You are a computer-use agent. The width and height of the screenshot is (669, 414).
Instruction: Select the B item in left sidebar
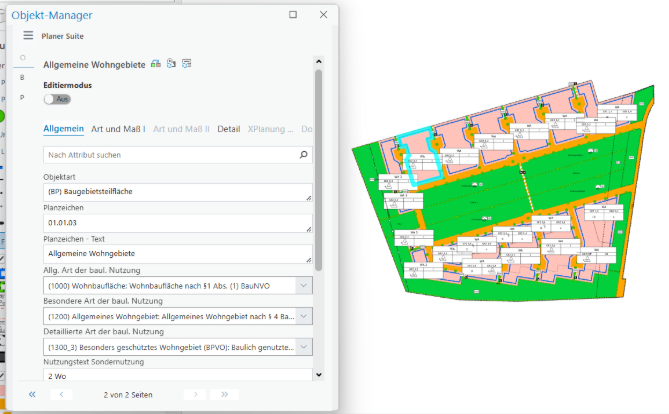pyautogui.click(x=22, y=77)
